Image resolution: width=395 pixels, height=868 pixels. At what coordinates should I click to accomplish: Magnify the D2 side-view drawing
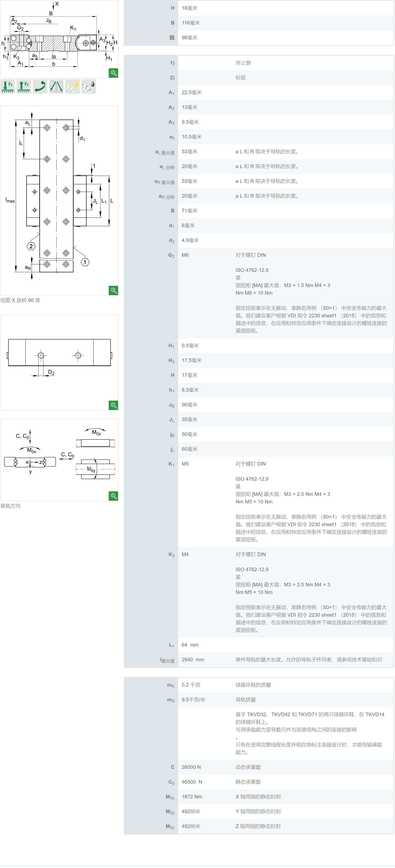[114, 405]
